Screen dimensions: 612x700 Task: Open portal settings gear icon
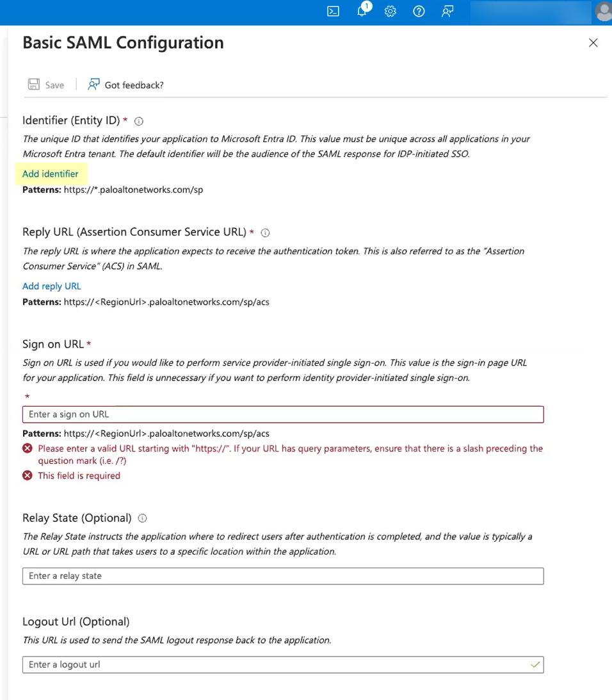coord(391,11)
